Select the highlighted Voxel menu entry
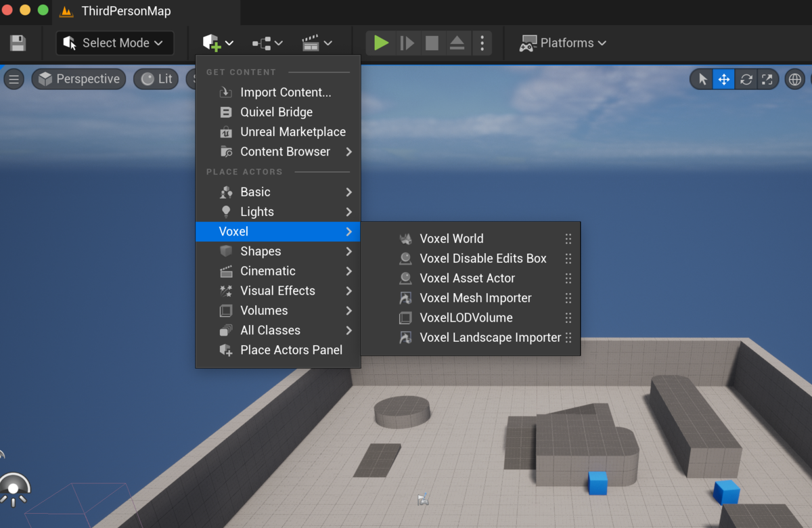The height and width of the screenshot is (528, 812). click(278, 232)
